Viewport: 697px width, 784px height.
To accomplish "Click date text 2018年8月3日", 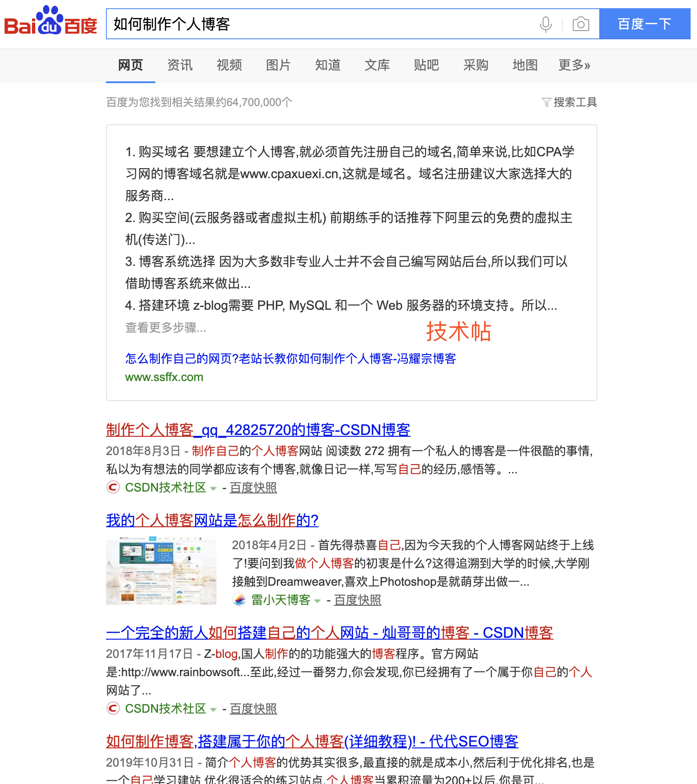I will pos(143,451).
